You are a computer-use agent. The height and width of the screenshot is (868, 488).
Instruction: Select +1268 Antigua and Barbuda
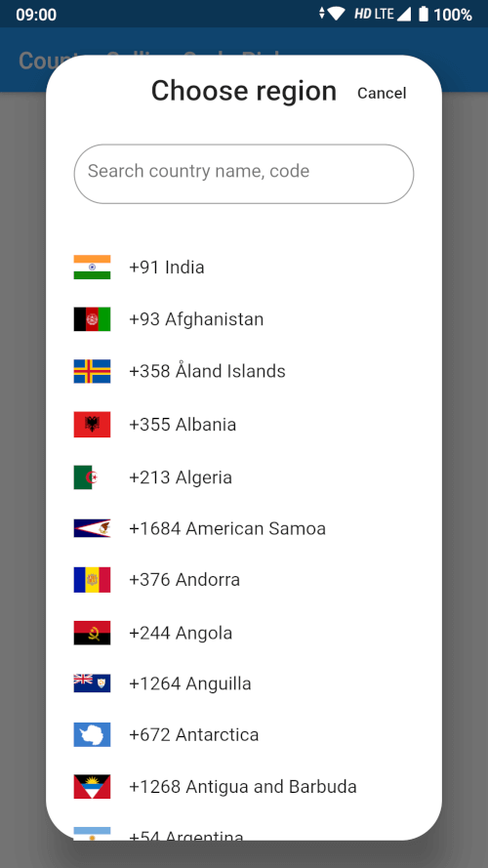(x=244, y=787)
